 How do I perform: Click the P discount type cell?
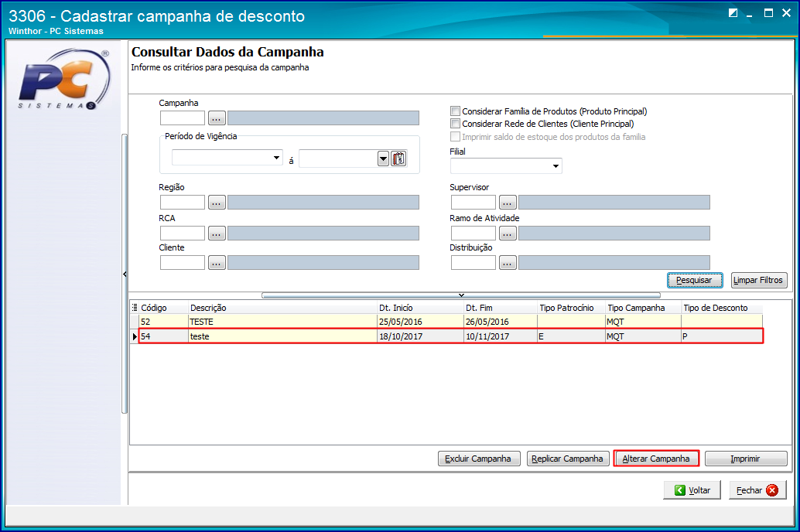(722, 336)
